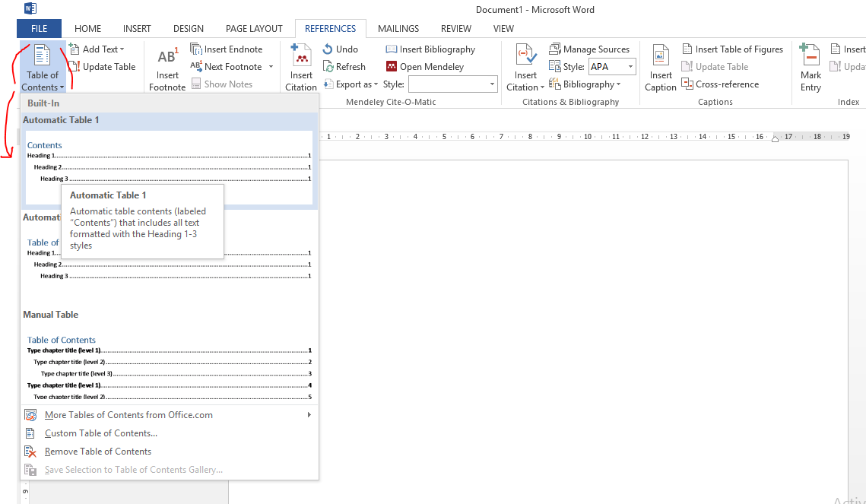Viewport: 866px width, 504px height.
Task: Switch to the PAGE LAYOUT tab
Action: [x=254, y=29]
